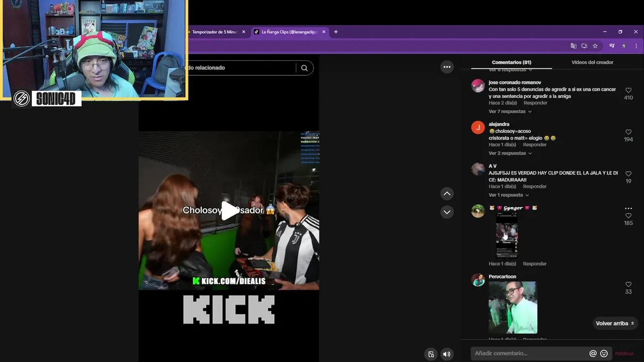Click the search magnifier icon
Screen dimensions: 644x362
[304, 68]
